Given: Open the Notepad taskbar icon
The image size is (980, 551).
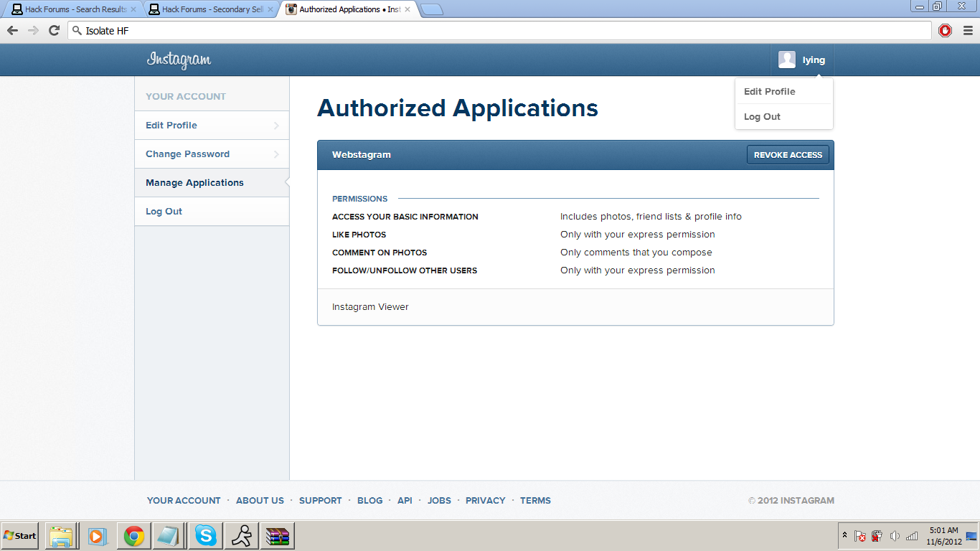Looking at the screenshot, I should 169,536.
